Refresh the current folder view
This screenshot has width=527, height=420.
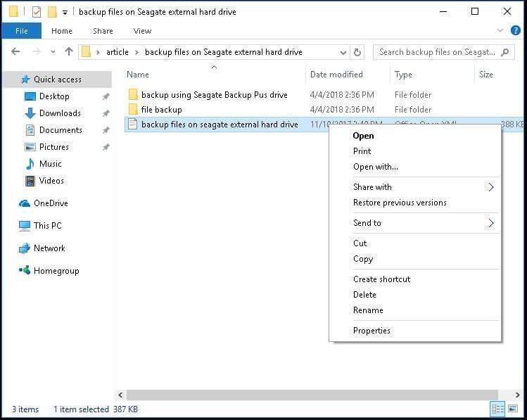click(x=357, y=53)
